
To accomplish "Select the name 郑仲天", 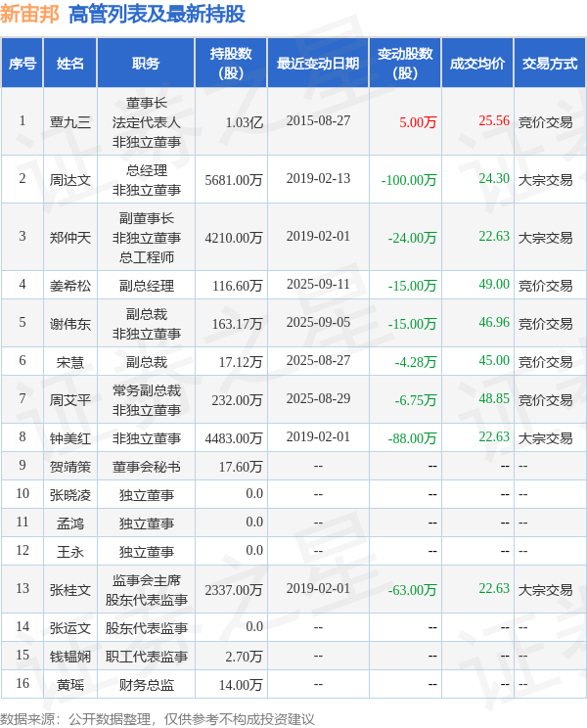I will click(x=70, y=238).
